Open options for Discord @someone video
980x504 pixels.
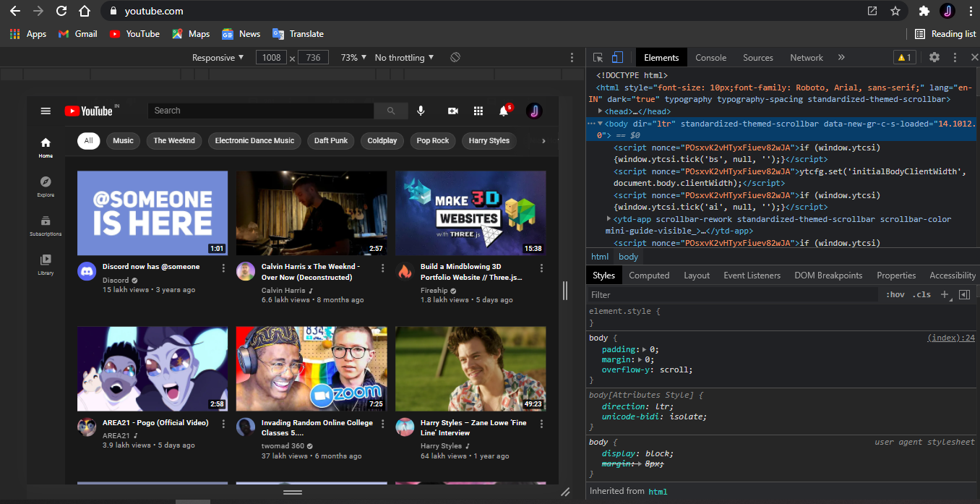click(x=223, y=268)
